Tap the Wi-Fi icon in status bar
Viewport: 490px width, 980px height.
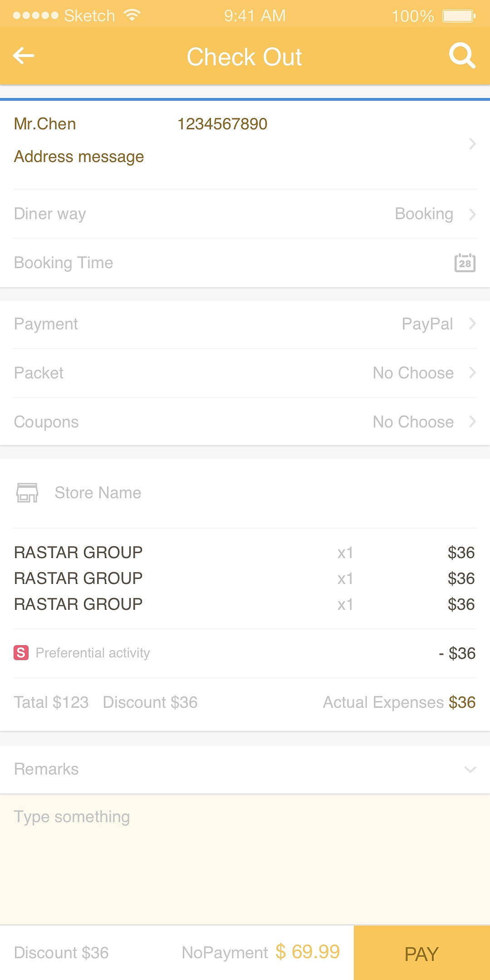[132, 15]
